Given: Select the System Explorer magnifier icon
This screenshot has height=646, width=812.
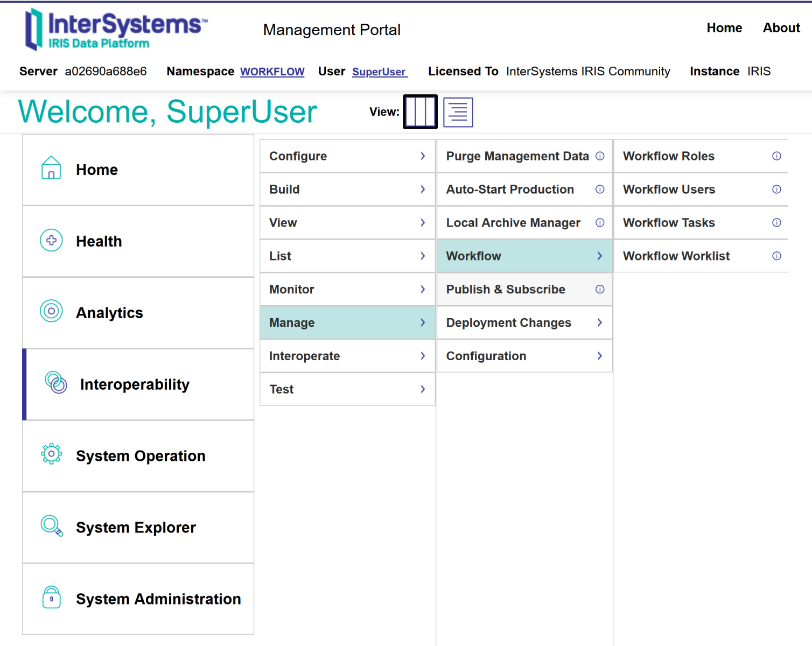Looking at the screenshot, I should click(x=51, y=526).
